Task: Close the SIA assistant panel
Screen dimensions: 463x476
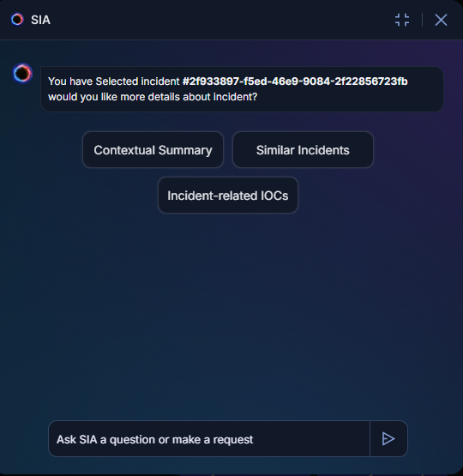Action: coord(441,20)
